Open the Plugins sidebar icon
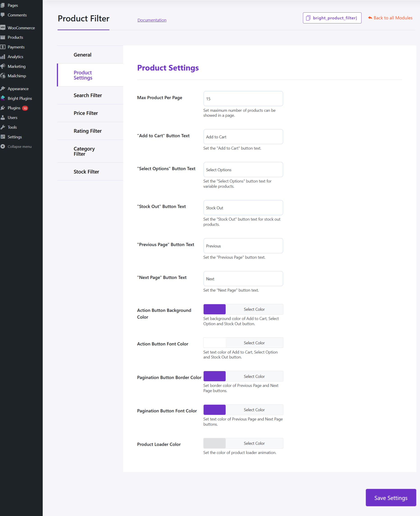Image resolution: width=420 pixels, height=516 pixels. coord(3,108)
